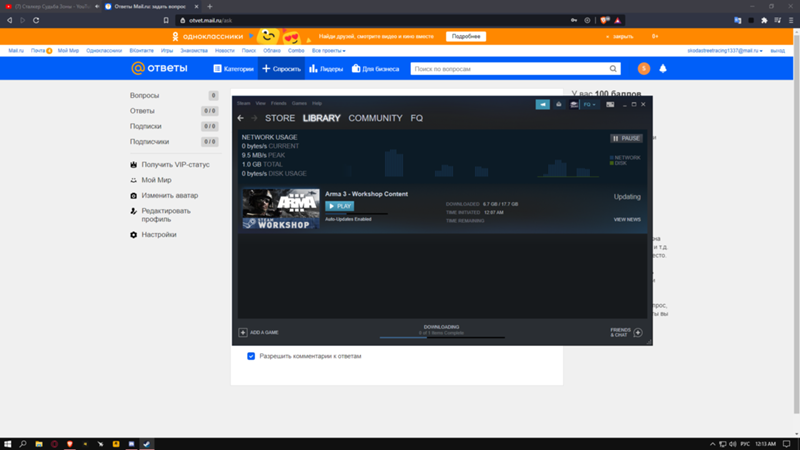Click the search magnifier icon
Image resolution: width=800 pixels, height=450 pixels.
point(613,69)
